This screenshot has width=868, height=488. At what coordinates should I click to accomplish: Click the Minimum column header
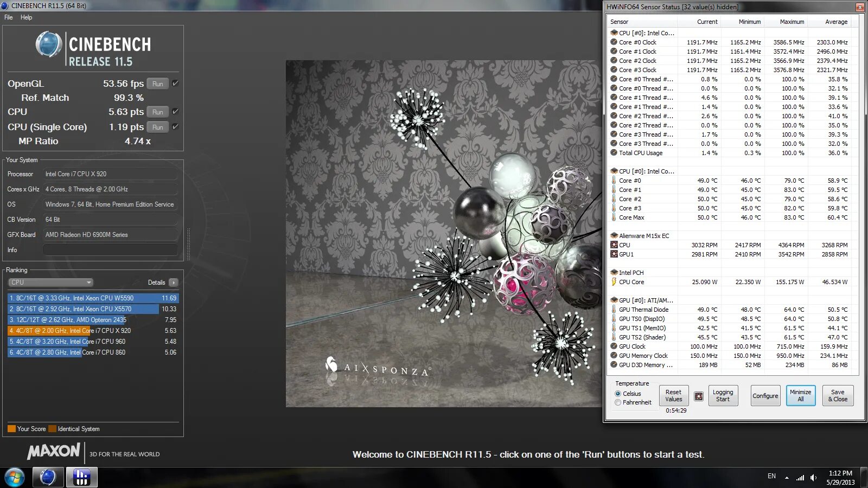pos(742,22)
